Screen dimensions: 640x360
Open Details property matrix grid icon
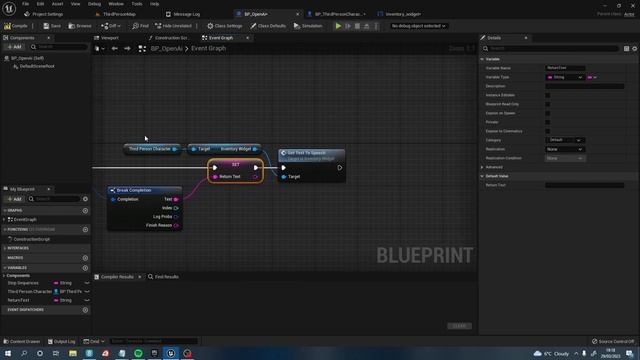coord(627,49)
